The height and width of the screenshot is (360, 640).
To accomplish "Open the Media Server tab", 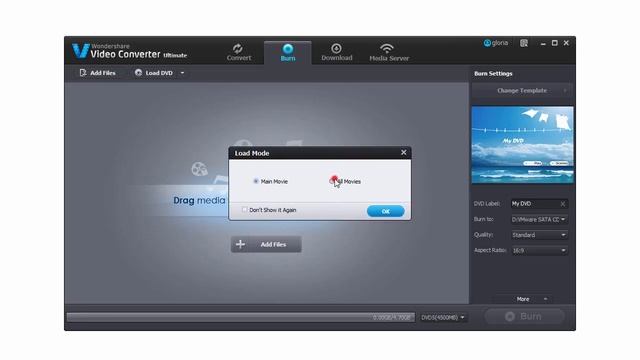I will (x=389, y=53).
